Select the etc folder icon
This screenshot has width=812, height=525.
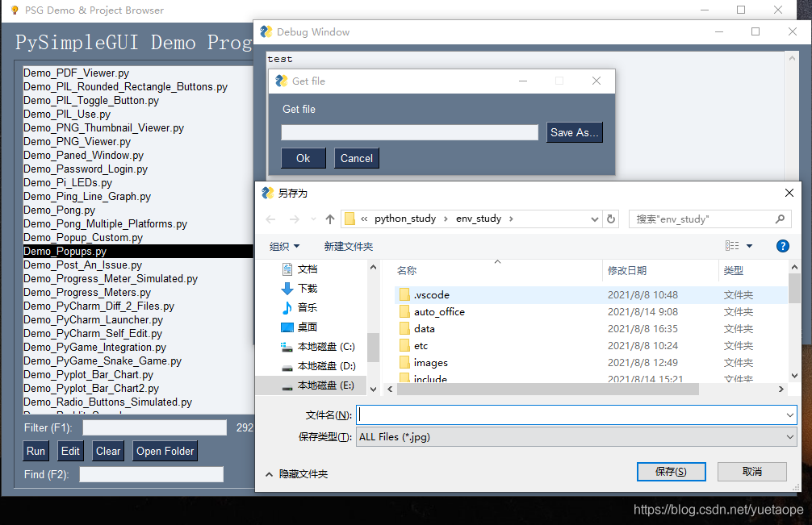pyautogui.click(x=404, y=346)
